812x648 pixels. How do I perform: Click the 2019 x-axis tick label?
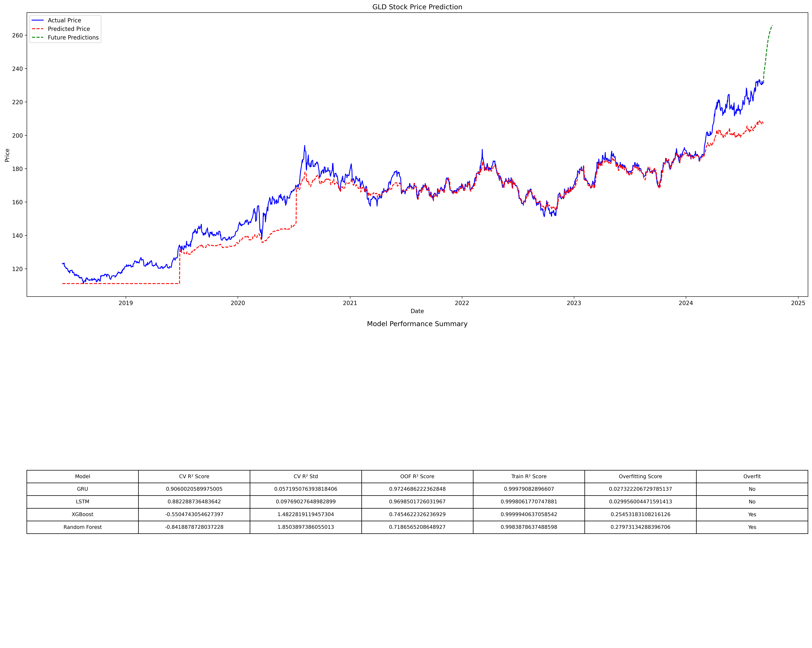point(126,303)
